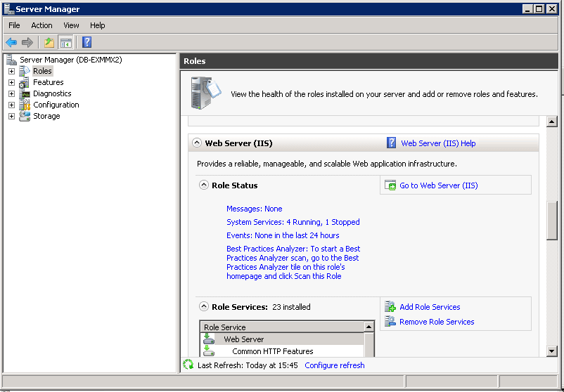Click the Messages: None link
Screen dimensions: 564x392
255,209
